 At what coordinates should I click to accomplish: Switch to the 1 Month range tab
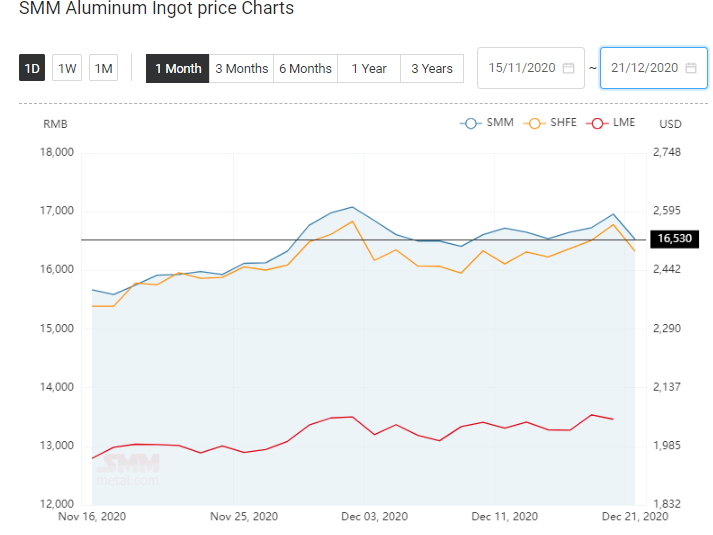coord(178,69)
